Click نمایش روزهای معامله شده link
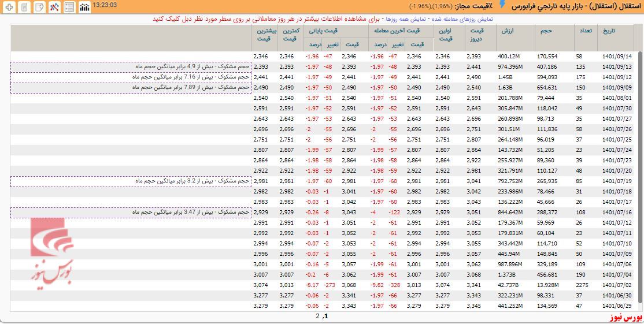Viewport: 644px width, 324px height. pyautogui.click(x=462, y=19)
